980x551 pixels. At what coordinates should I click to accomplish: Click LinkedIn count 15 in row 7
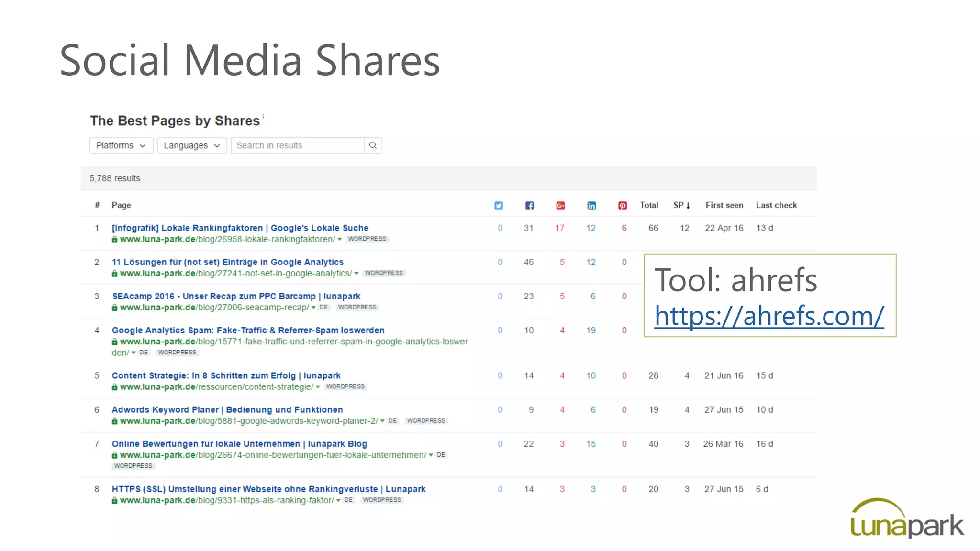tap(591, 444)
